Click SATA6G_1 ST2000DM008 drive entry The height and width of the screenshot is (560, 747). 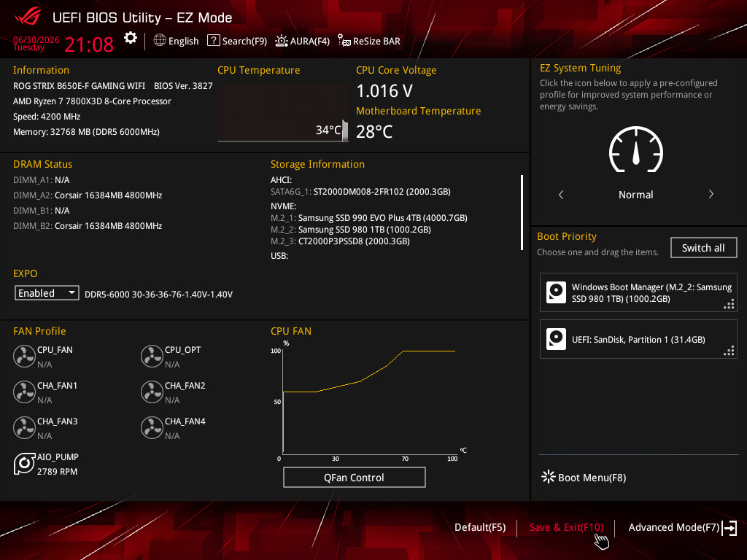click(360, 192)
